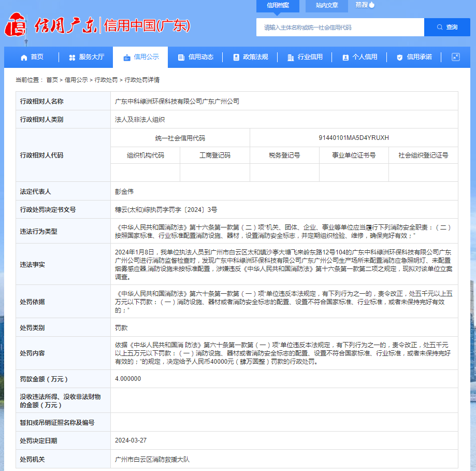Open the 服务大厅 navigation menu

pyautogui.click(x=86, y=57)
